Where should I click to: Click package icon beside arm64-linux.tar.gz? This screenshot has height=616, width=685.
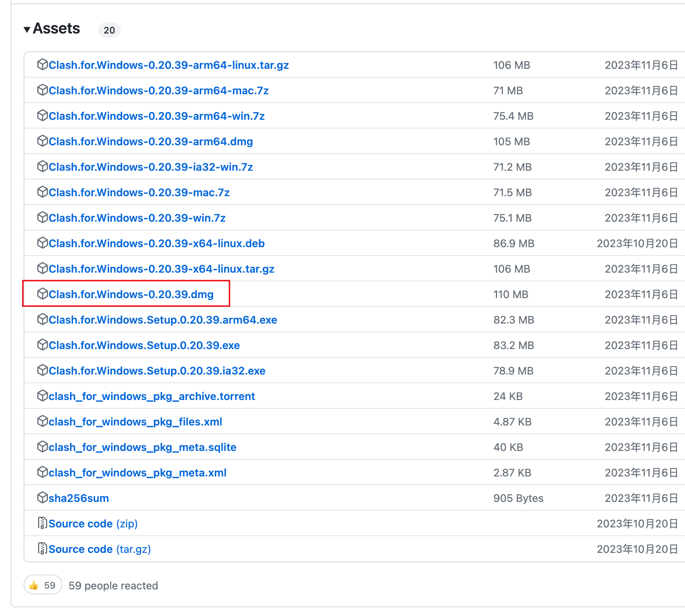[x=42, y=65]
